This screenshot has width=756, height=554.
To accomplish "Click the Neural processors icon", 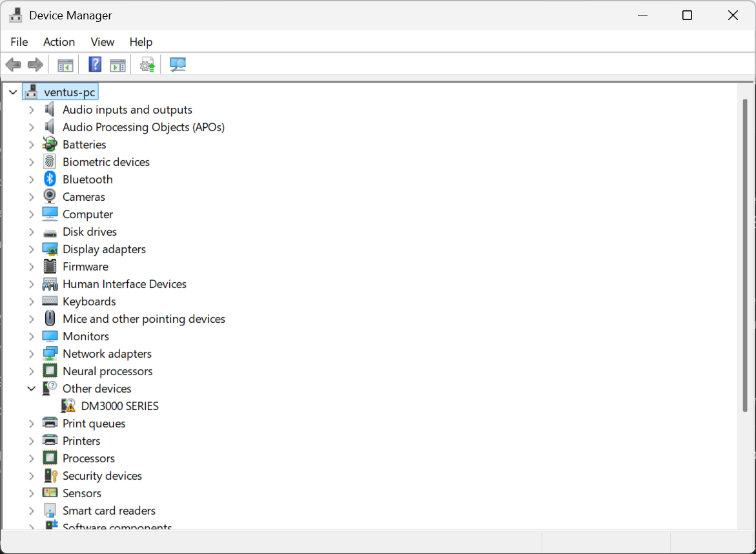I will click(50, 371).
